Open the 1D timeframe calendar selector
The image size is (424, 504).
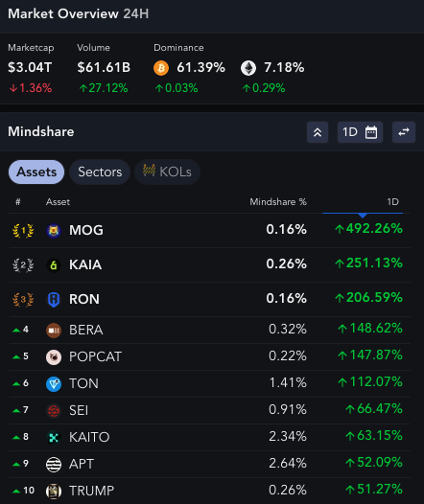(360, 132)
